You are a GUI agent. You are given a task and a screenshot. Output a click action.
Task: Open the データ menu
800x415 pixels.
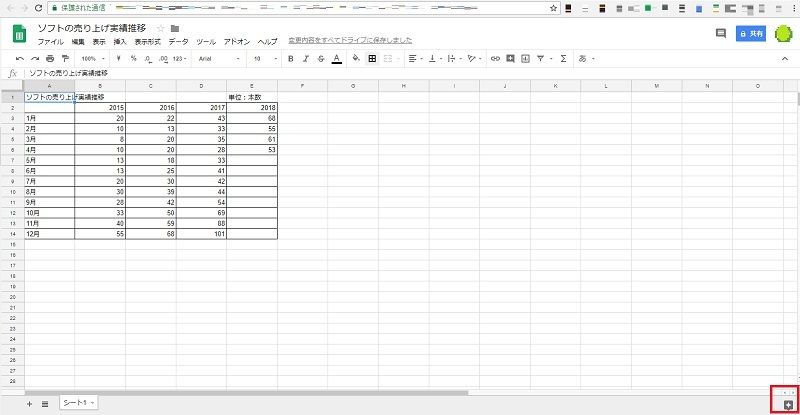(x=178, y=42)
